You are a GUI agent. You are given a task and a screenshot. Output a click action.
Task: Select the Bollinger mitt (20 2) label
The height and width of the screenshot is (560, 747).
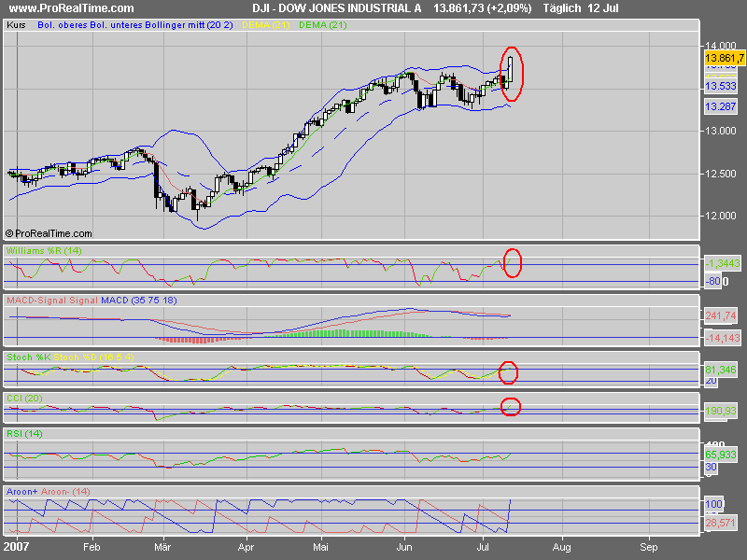coord(189,25)
